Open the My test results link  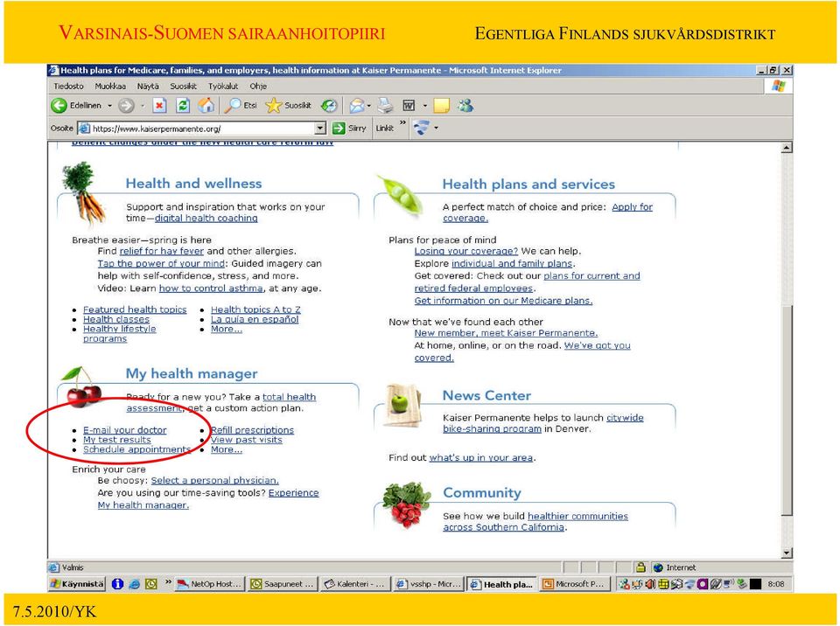click(116, 440)
